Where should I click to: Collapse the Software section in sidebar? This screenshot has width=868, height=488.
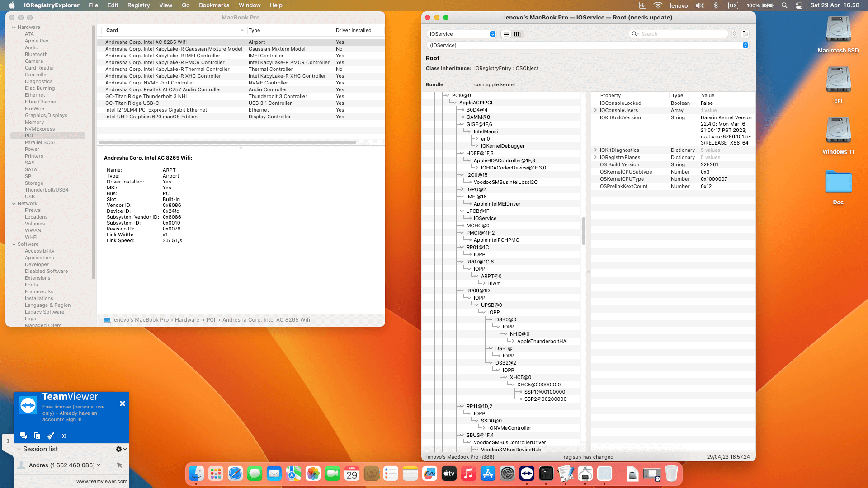(x=14, y=244)
